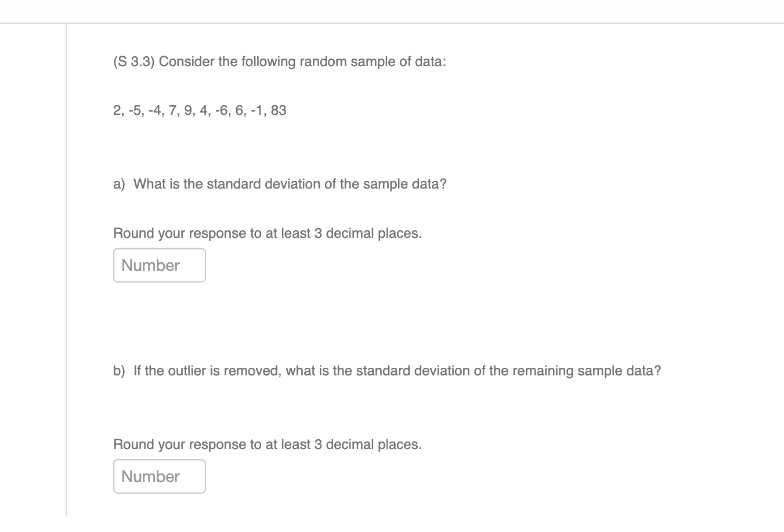
Task: Select the first rounding instruction text
Action: coord(267,233)
